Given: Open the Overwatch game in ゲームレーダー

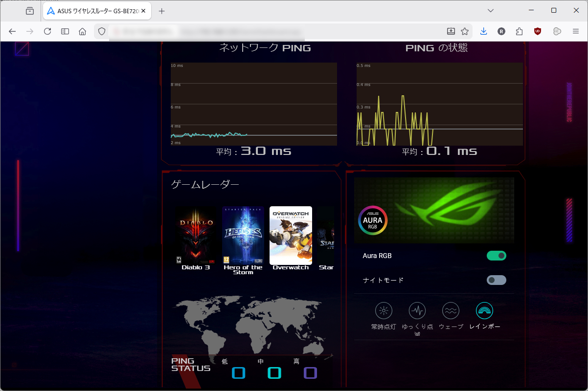Looking at the screenshot, I should tap(291, 235).
